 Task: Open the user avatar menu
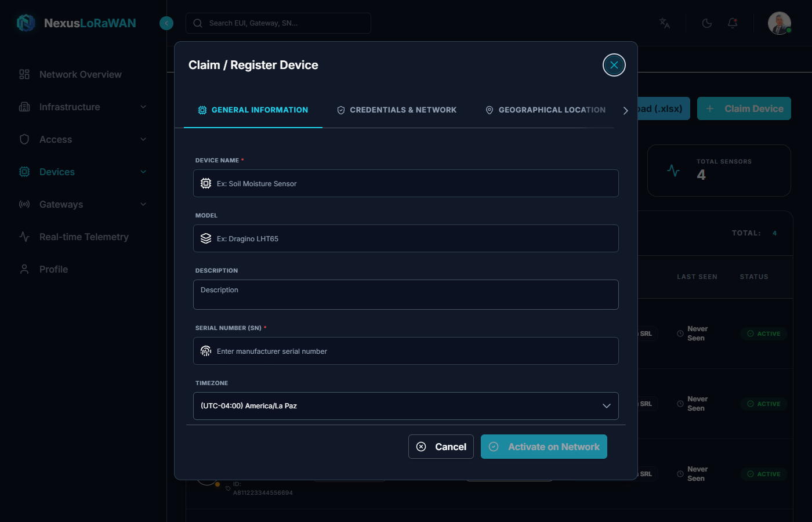(780, 23)
